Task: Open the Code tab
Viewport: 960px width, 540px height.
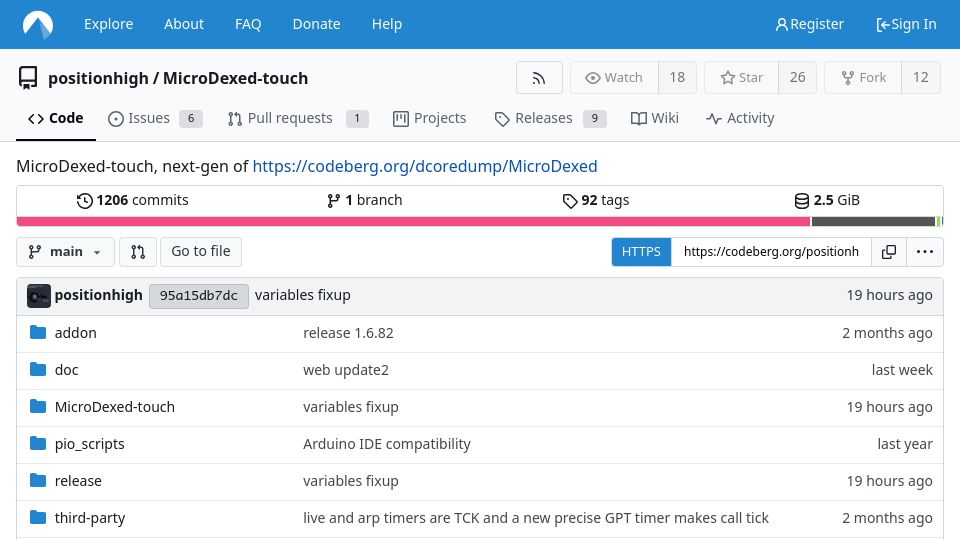Action: coord(56,118)
